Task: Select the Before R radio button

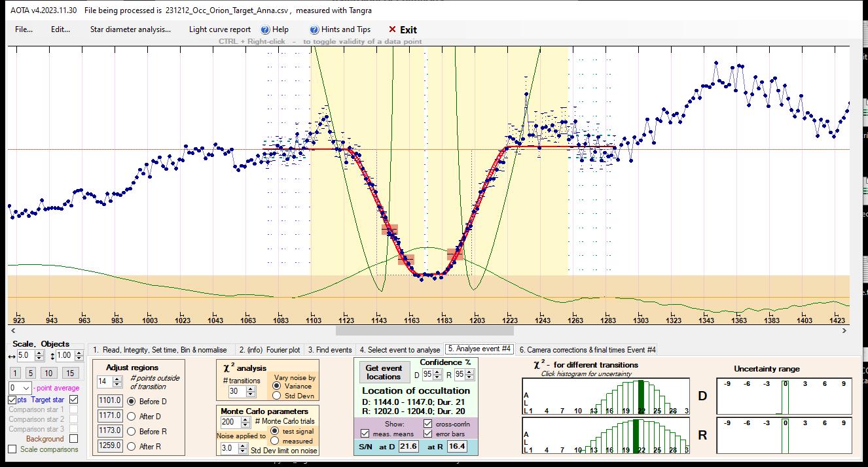Action: click(x=132, y=431)
